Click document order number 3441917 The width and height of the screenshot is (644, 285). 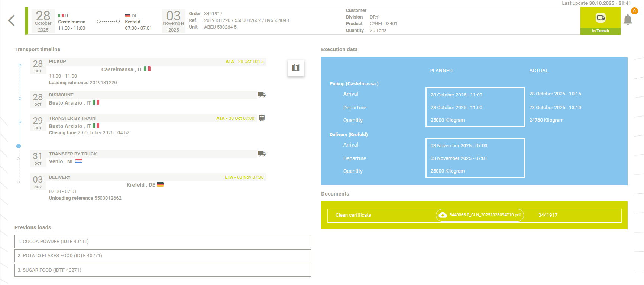click(x=548, y=215)
